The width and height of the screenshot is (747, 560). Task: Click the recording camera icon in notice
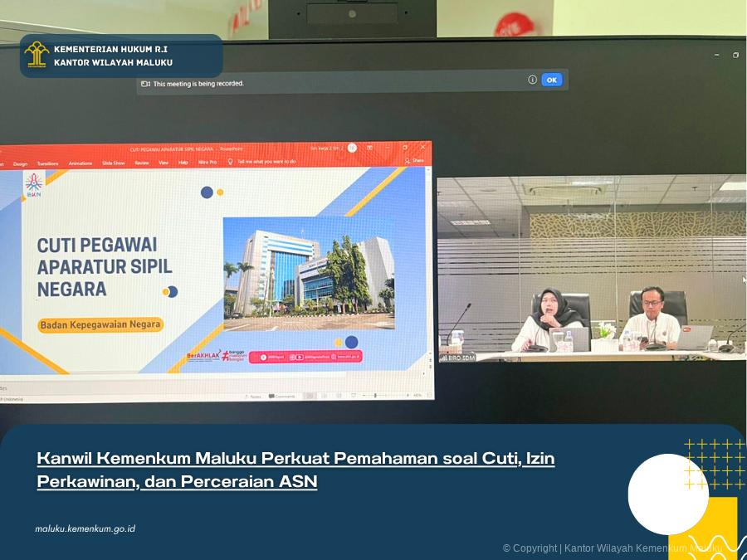pos(145,84)
